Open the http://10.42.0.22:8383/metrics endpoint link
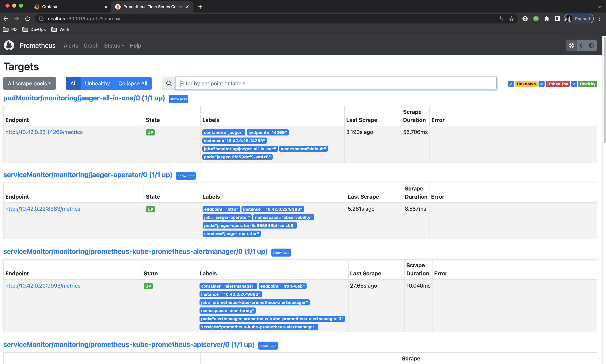The image size is (606, 364). 43,209
